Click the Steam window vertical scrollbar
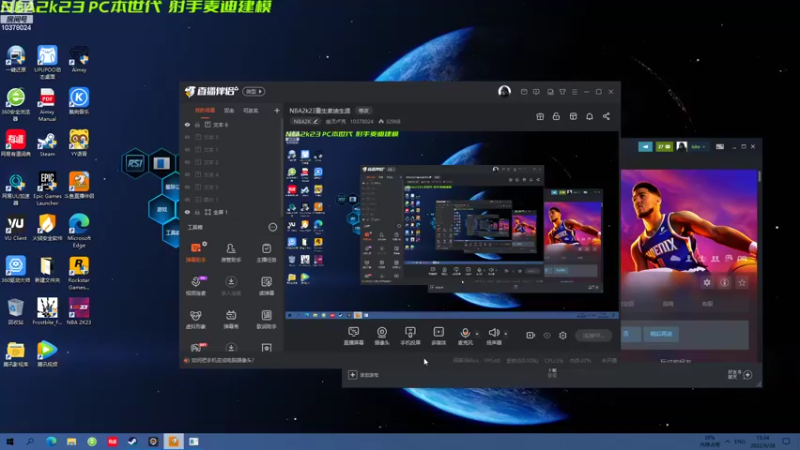The width and height of the screenshot is (800, 450). [x=760, y=177]
